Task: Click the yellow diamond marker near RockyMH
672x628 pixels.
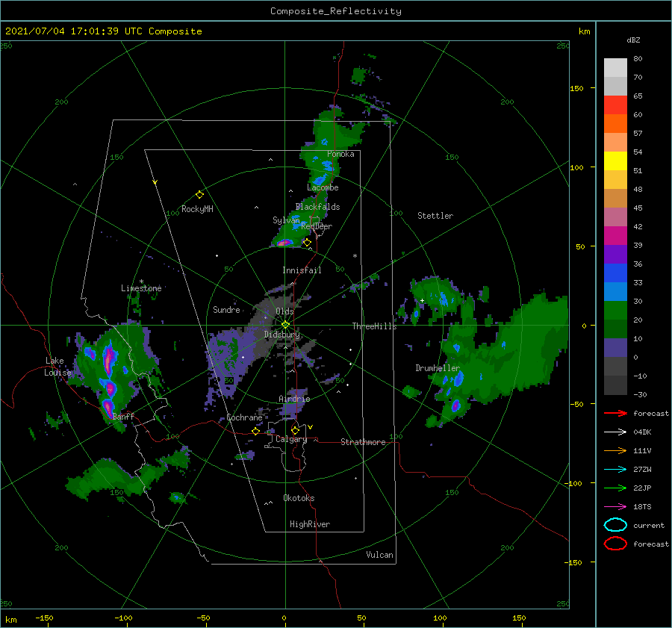Action: (199, 195)
